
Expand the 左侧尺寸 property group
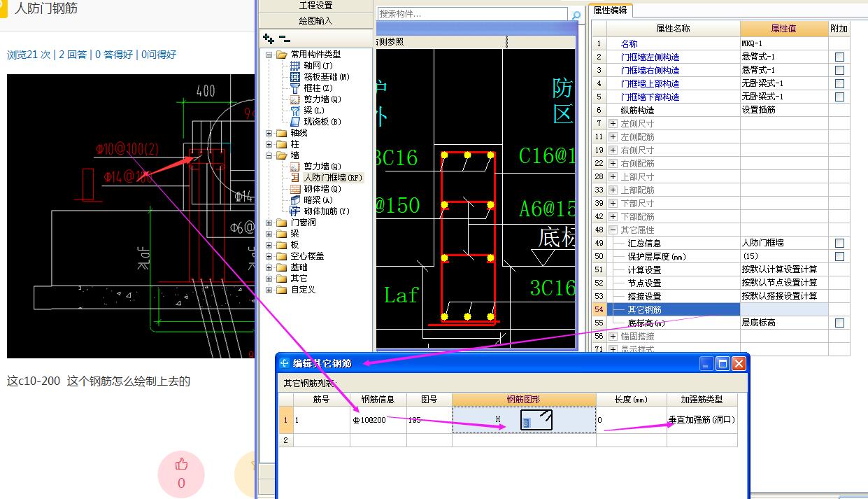pos(613,123)
